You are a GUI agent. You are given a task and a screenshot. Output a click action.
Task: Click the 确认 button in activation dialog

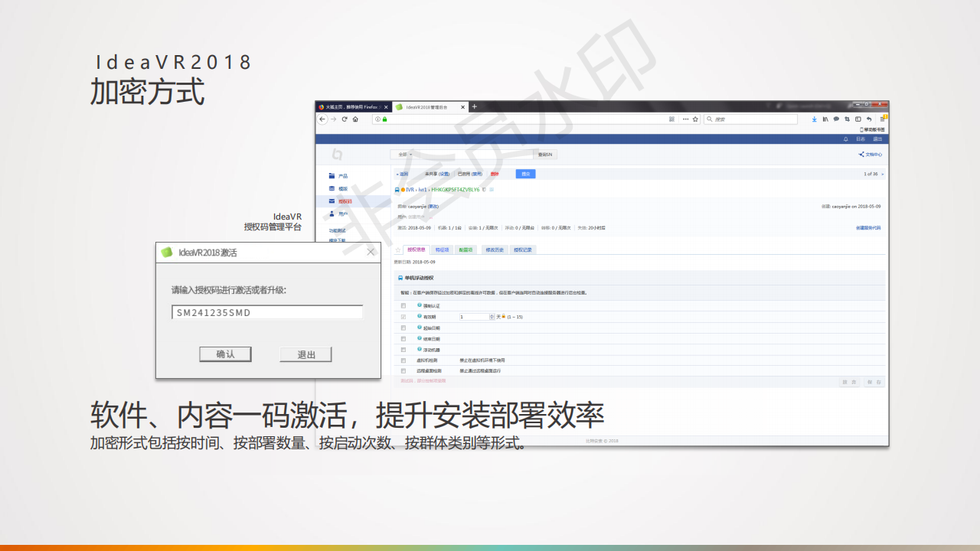[x=225, y=354]
